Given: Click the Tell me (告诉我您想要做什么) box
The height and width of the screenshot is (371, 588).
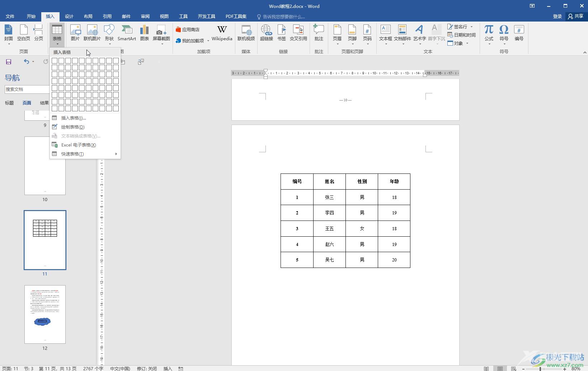Looking at the screenshot, I should [281, 17].
